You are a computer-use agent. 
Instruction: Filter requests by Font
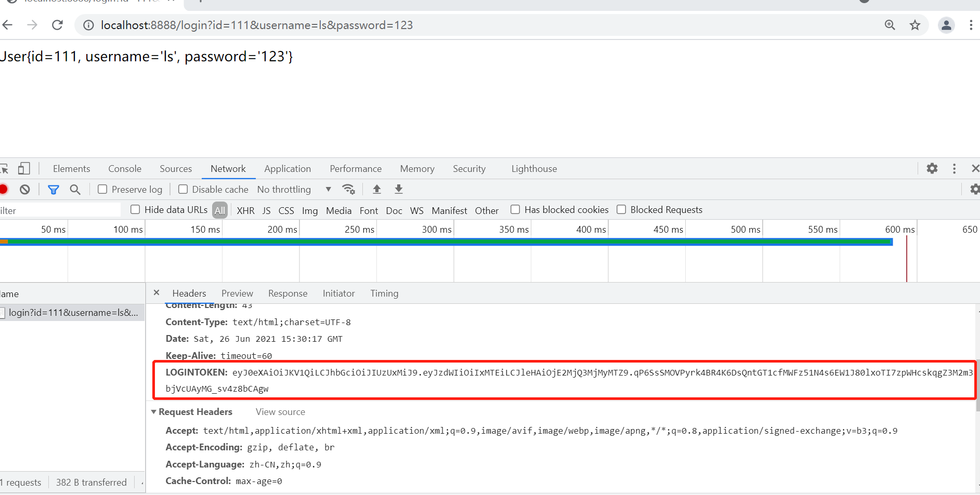click(x=369, y=210)
